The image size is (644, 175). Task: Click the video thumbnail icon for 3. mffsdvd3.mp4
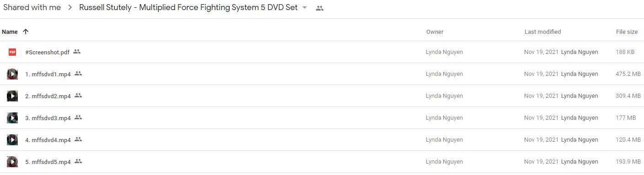point(12,118)
